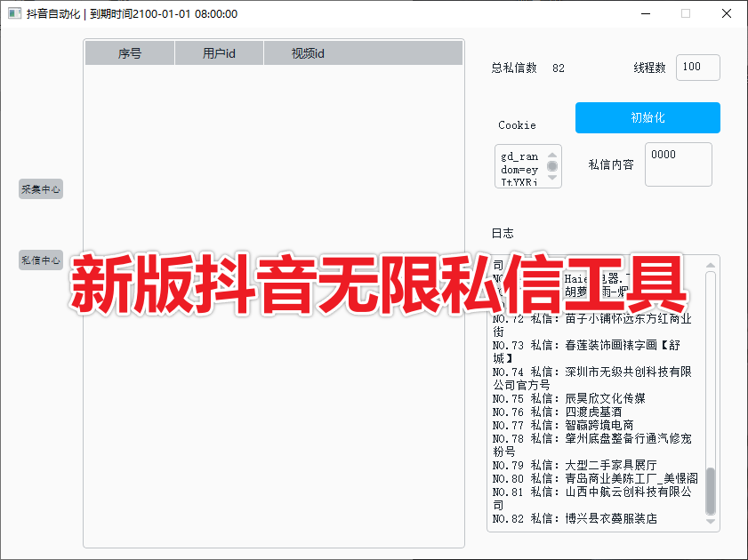This screenshot has height=560, width=748.
Task: Click log entry NO.74 深圳市无级共创科技
Action: 592,379
